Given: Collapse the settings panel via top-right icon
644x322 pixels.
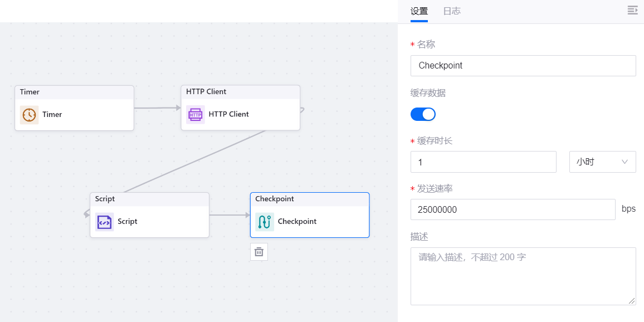Looking at the screenshot, I should click(x=632, y=11).
